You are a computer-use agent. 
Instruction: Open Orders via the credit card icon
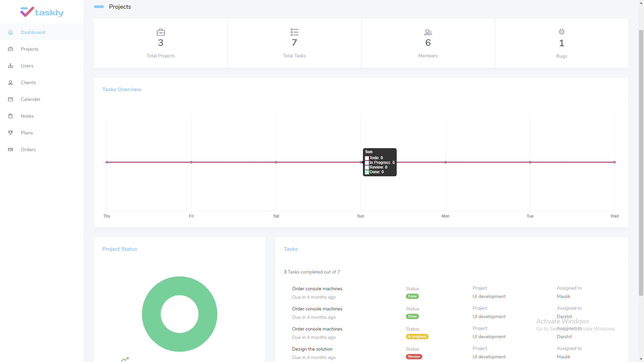(10, 149)
